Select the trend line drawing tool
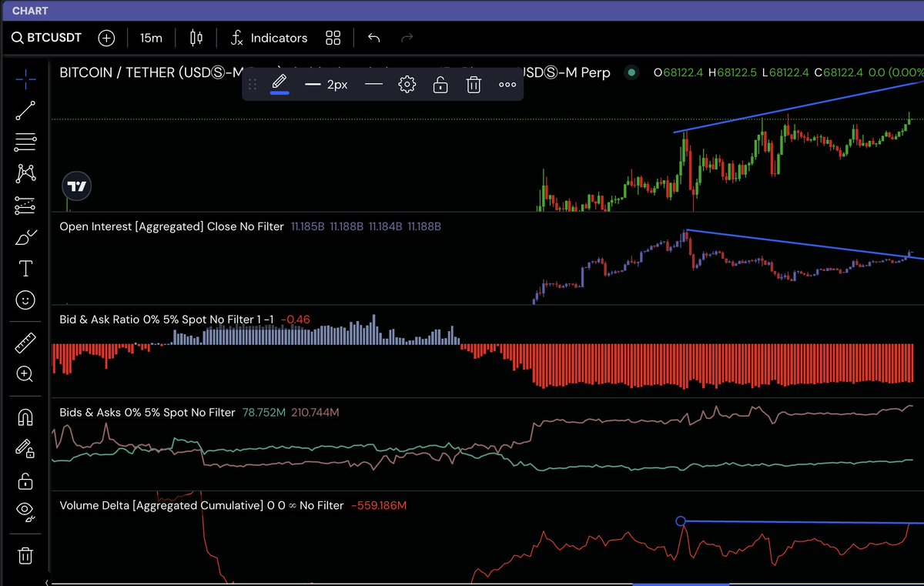The height and width of the screenshot is (586, 924). (25, 110)
